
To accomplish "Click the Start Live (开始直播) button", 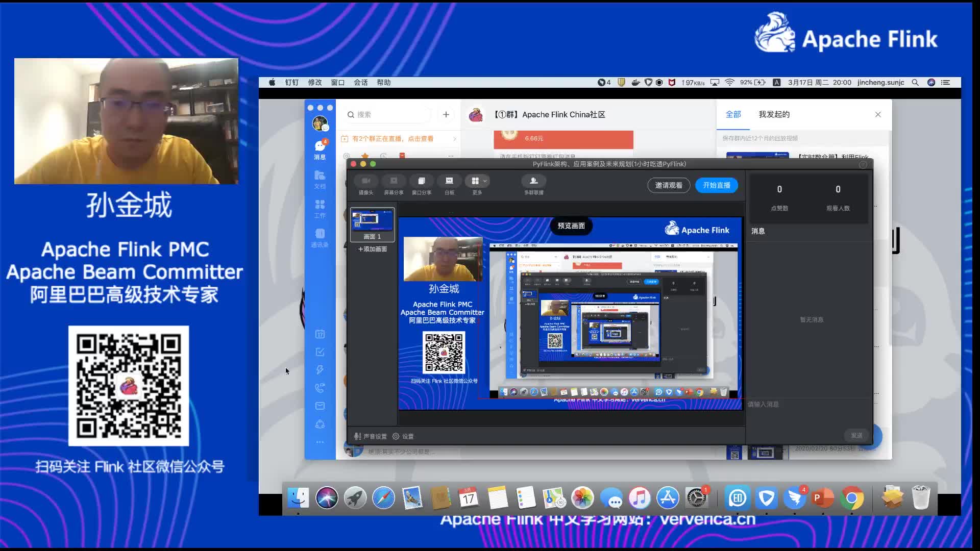I will [x=716, y=185].
